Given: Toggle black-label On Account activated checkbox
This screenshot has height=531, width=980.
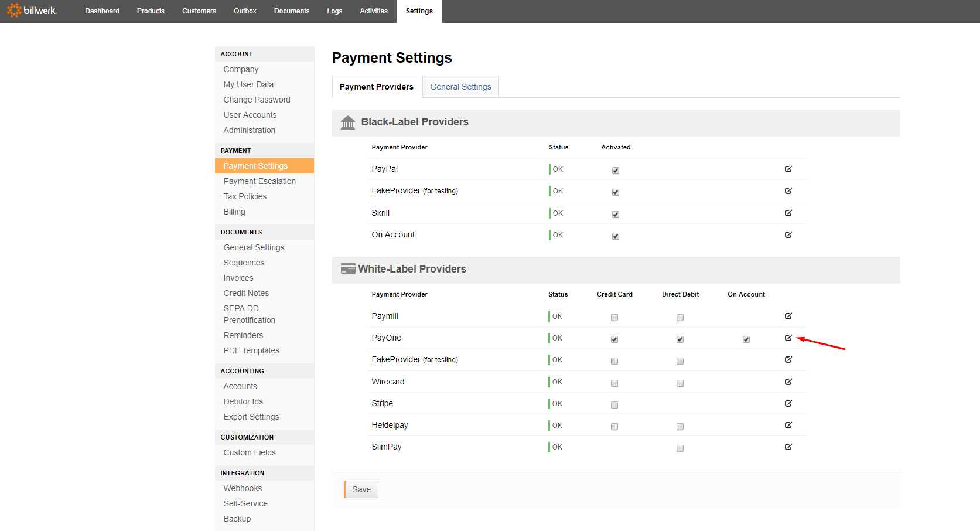Looking at the screenshot, I should 616,236.
